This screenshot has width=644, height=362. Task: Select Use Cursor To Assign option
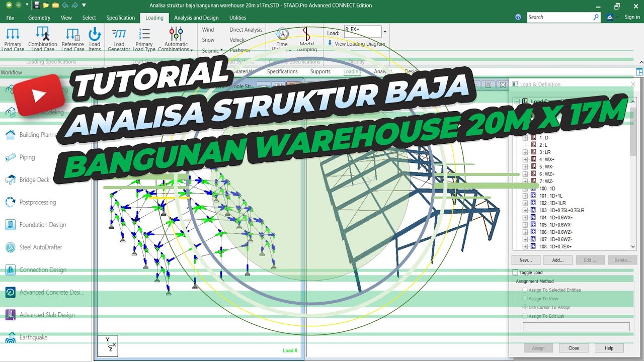pos(526,307)
